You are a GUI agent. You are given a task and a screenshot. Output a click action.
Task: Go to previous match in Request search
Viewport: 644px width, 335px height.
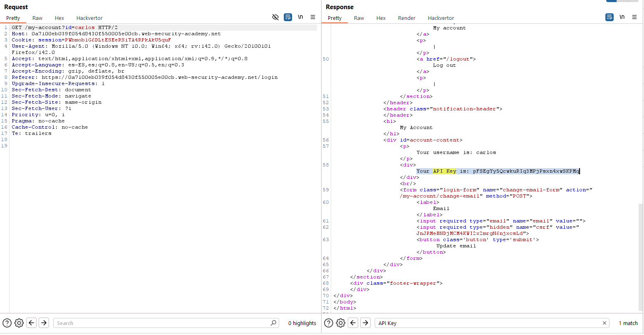[32, 323]
